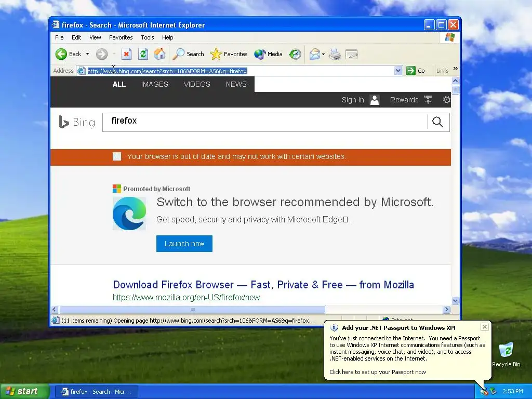Print the page with printer icon
The width and height of the screenshot is (532, 399).
click(335, 54)
